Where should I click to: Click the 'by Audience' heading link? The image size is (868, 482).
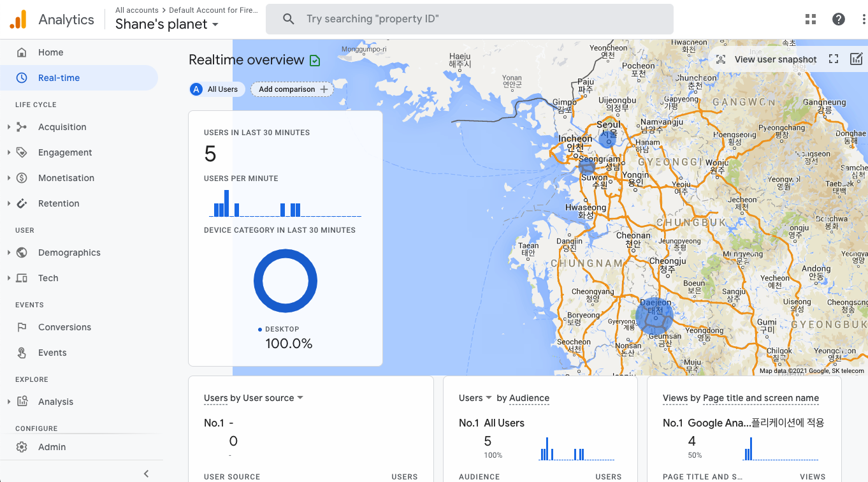(523, 398)
